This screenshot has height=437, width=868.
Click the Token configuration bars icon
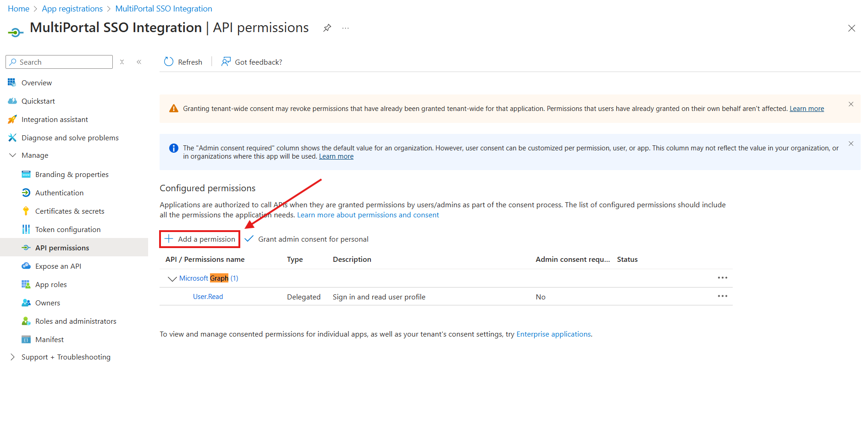point(26,229)
